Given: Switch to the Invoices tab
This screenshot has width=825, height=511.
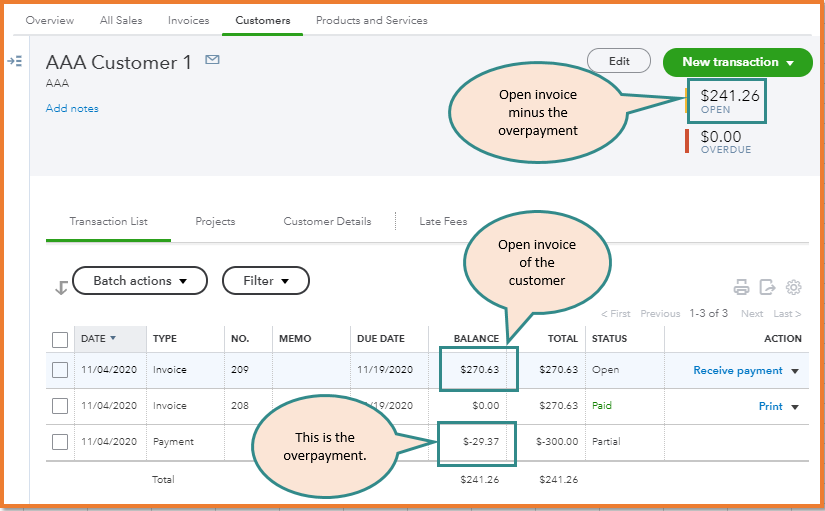Looking at the screenshot, I should 188,21.
